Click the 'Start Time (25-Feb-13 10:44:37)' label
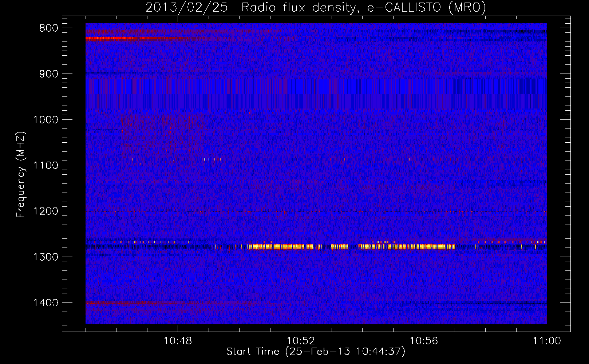The height and width of the screenshot is (364, 589). click(x=316, y=352)
